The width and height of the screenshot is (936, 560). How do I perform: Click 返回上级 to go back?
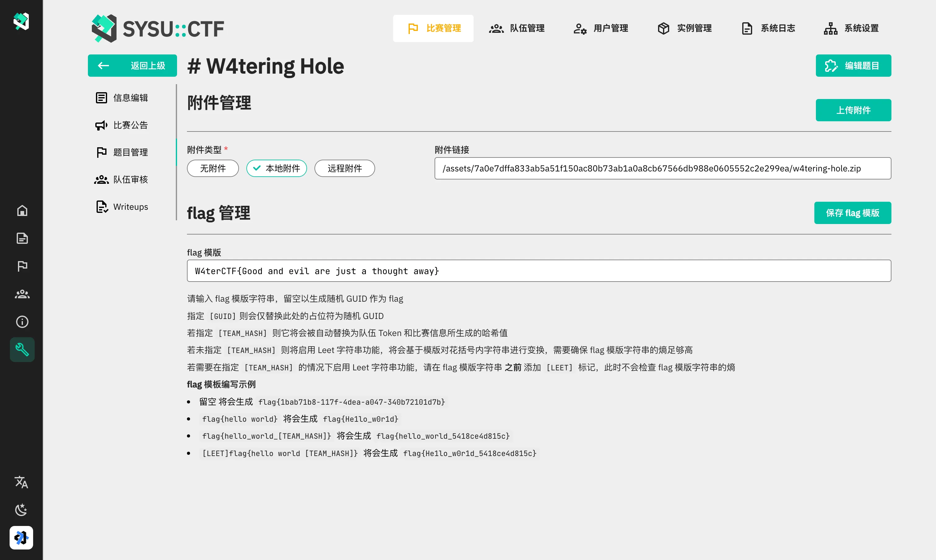click(x=132, y=65)
